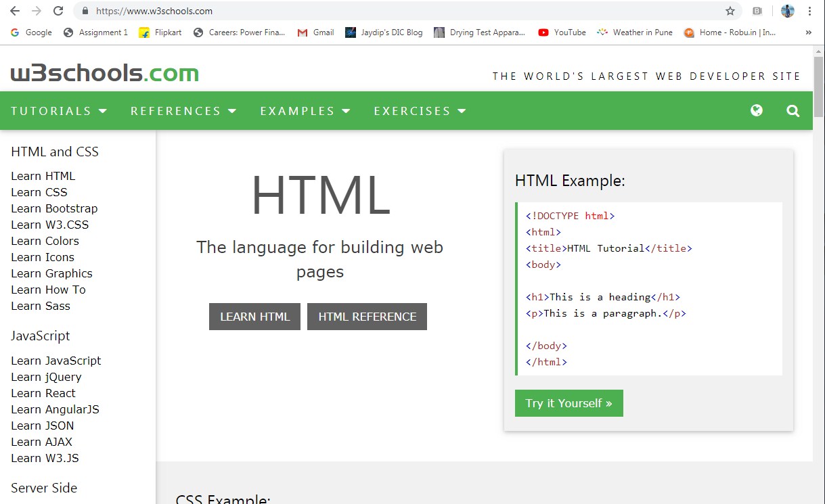Click 'THE WORLD'S LARGEST WEB DEVELOPER SITE' tagline

646,76
